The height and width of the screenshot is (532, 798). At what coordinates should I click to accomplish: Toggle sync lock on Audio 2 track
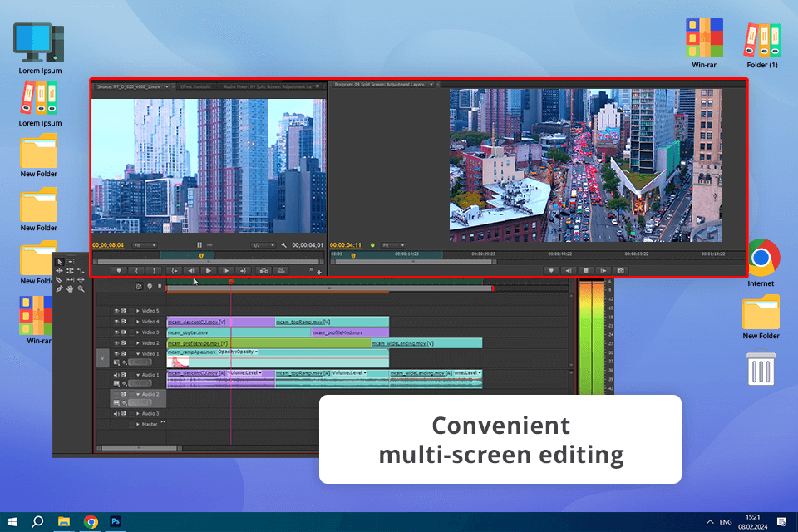click(124, 394)
